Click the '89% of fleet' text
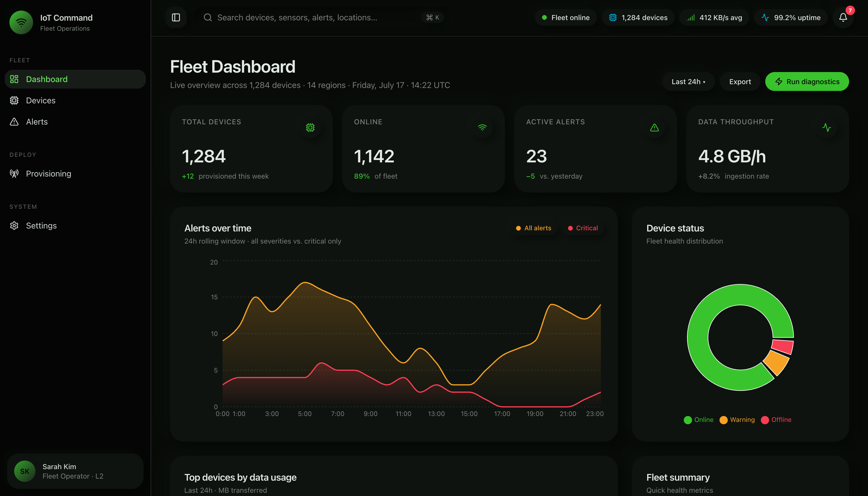The height and width of the screenshot is (496, 868). 376,176
